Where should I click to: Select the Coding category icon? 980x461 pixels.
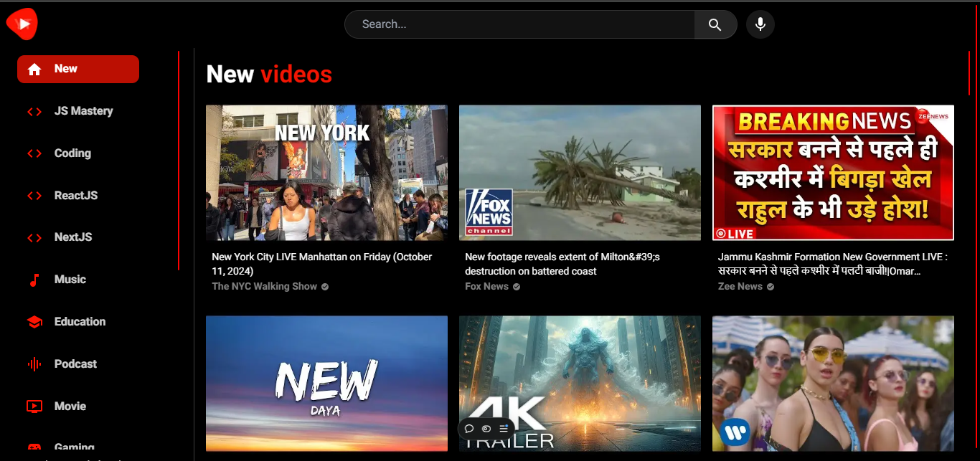pyautogui.click(x=34, y=153)
